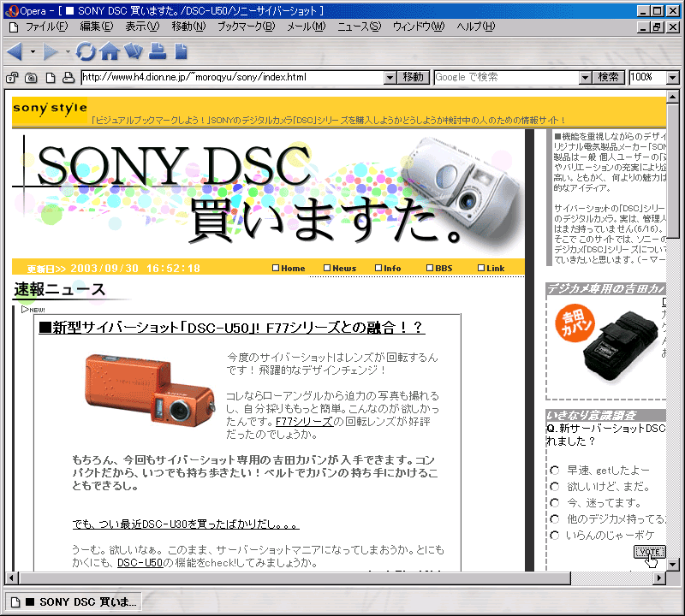Screen dimensions: 685x616
Task: Expand the Google search field dropdown
Action: click(x=585, y=78)
